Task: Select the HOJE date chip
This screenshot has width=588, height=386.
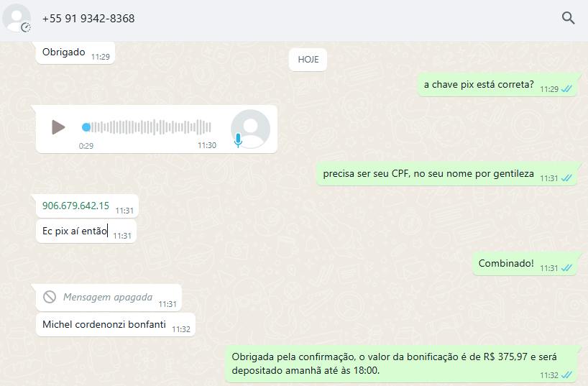Action: coord(308,60)
